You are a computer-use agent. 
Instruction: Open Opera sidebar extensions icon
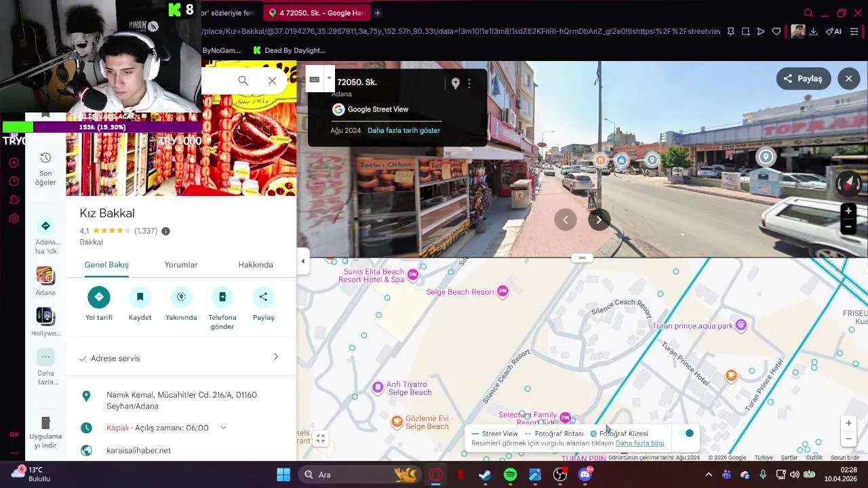pyautogui.click(x=14, y=200)
